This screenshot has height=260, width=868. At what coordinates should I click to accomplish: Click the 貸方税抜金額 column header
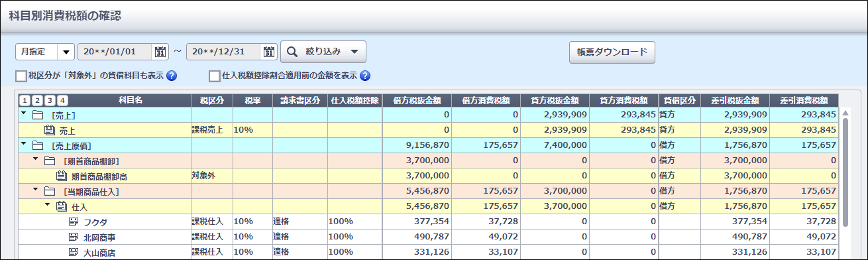[555, 101]
